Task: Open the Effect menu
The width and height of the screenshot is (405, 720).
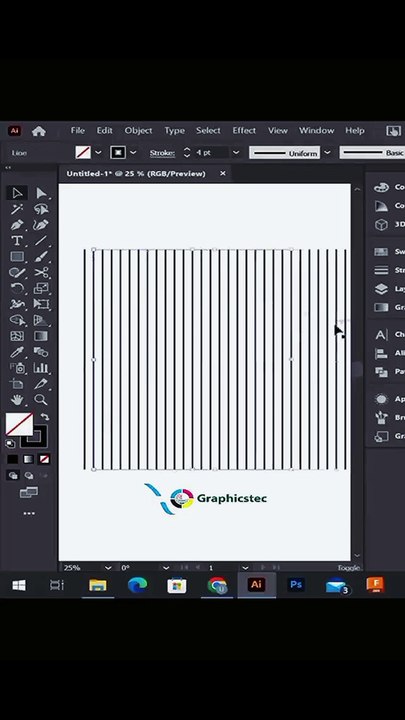Action: pos(244,130)
